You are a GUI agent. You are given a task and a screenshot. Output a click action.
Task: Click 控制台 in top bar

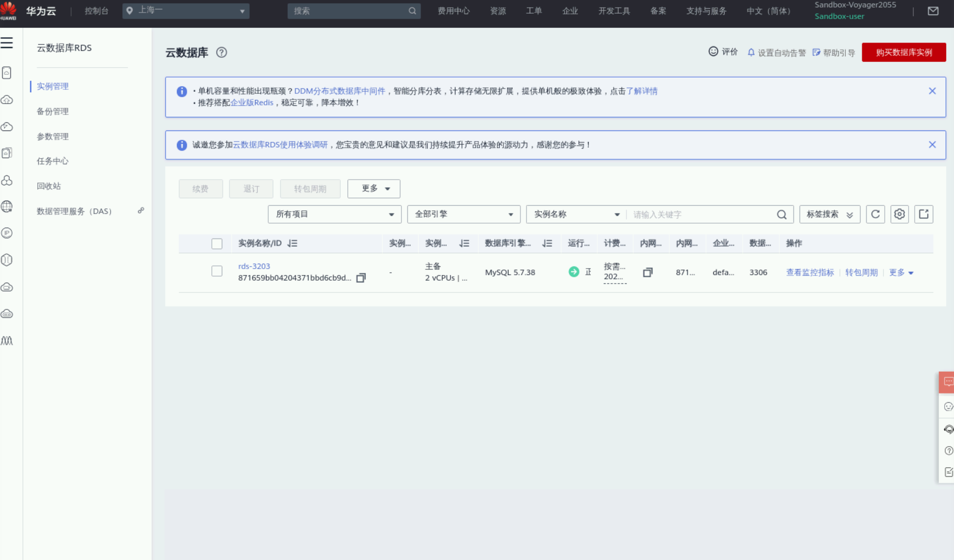click(96, 11)
